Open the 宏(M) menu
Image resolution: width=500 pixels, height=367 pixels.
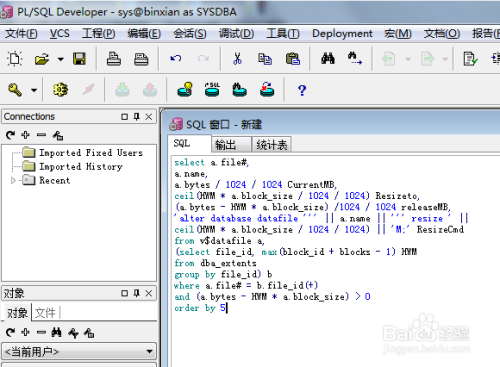(x=398, y=34)
